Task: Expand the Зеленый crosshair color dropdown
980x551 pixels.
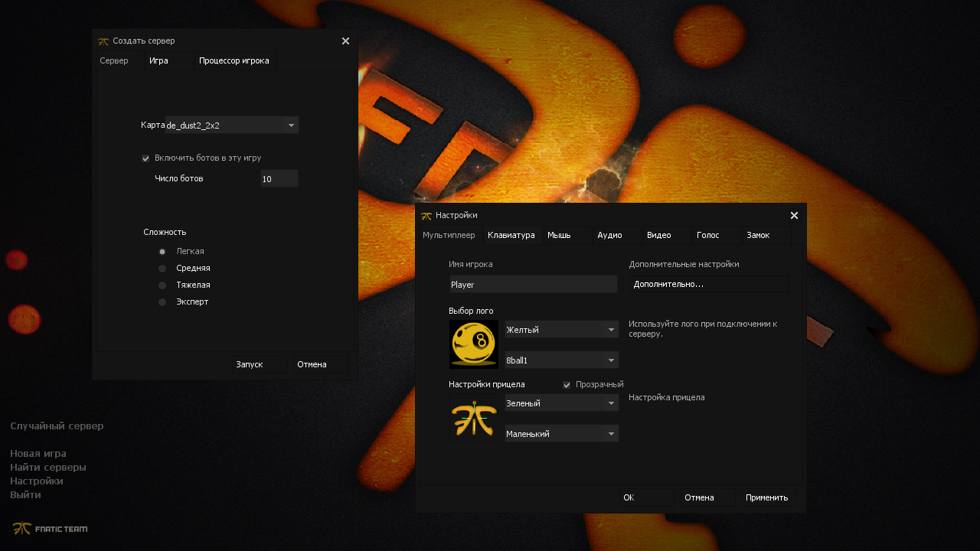Action: point(561,403)
